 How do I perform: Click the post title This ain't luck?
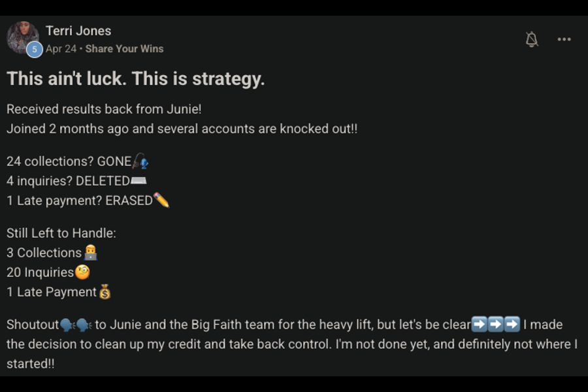tap(136, 79)
